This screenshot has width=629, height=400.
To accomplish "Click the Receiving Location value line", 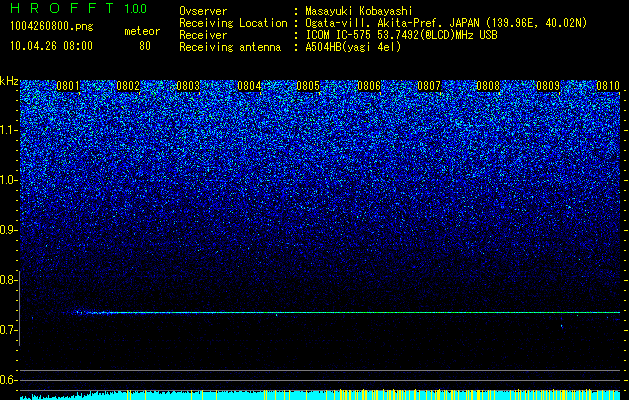I will tap(448, 23).
